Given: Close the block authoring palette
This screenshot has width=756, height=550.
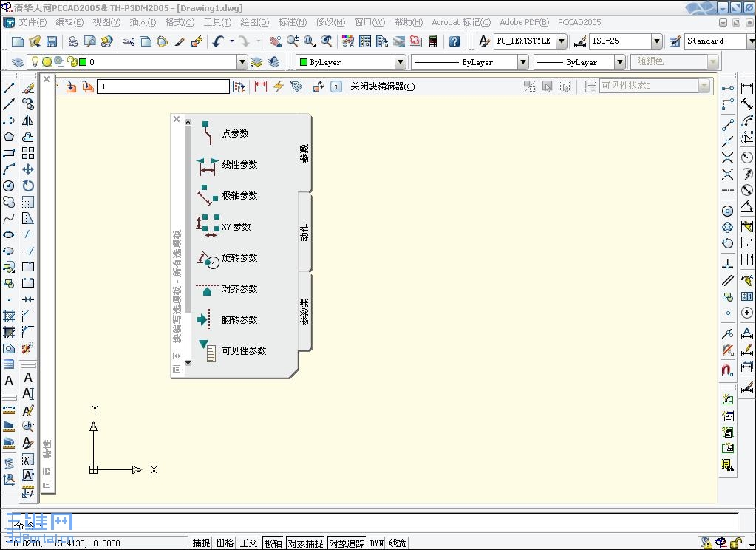Looking at the screenshot, I should click(177, 119).
